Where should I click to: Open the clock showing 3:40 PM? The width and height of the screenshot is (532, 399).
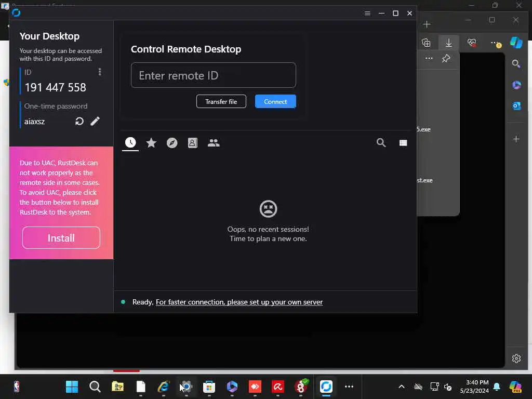474,387
